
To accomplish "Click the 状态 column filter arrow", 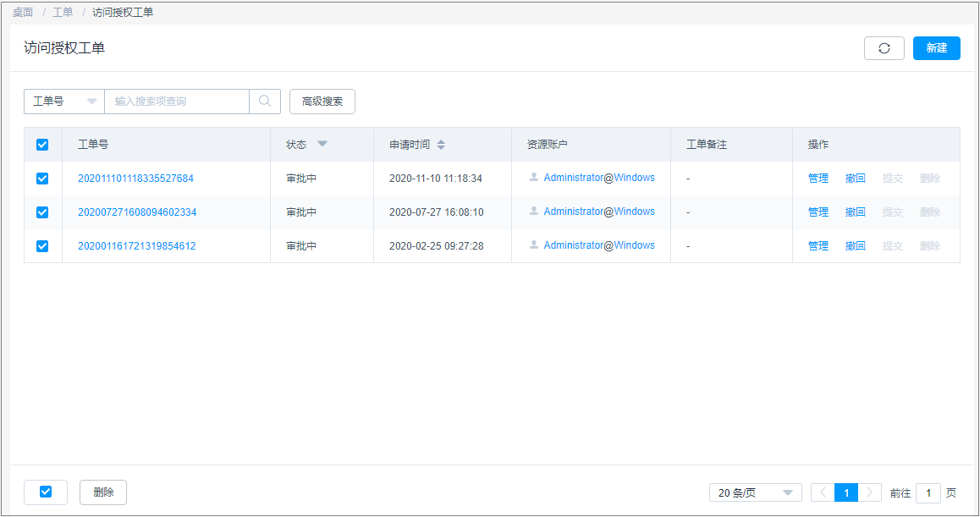I will 322,144.
